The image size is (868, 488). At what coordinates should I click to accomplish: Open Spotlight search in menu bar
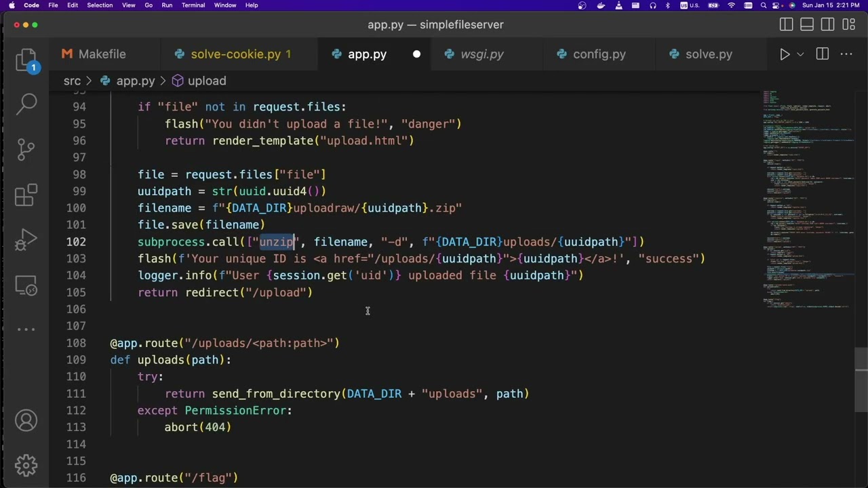[763, 5]
